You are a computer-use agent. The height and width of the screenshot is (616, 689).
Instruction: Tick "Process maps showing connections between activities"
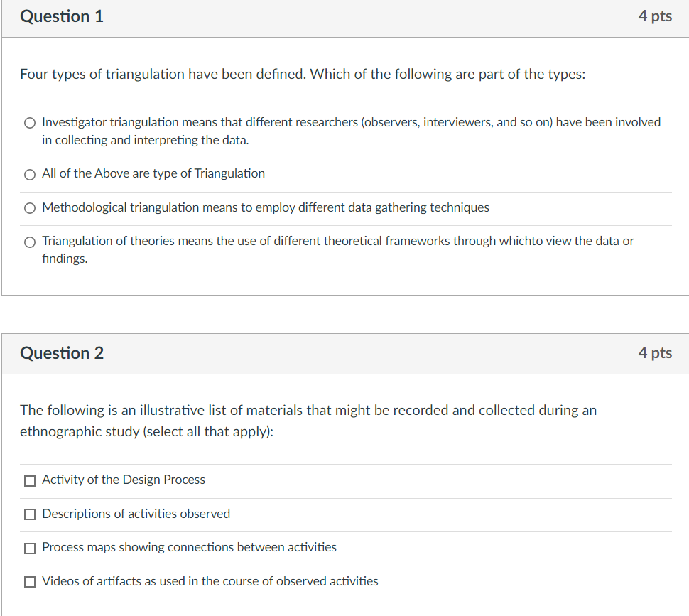click(x=29, y=548)
